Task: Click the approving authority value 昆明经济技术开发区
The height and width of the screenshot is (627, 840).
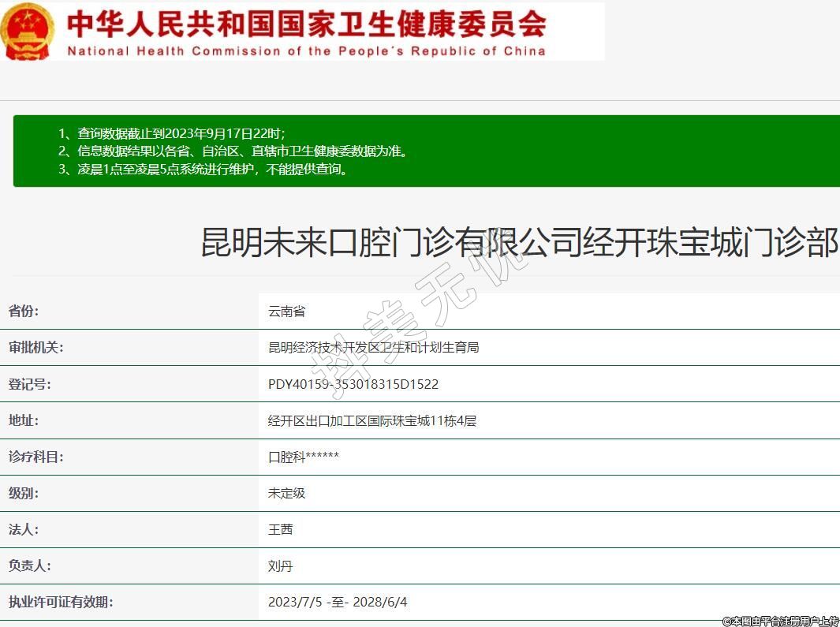Action: (373, 348)
